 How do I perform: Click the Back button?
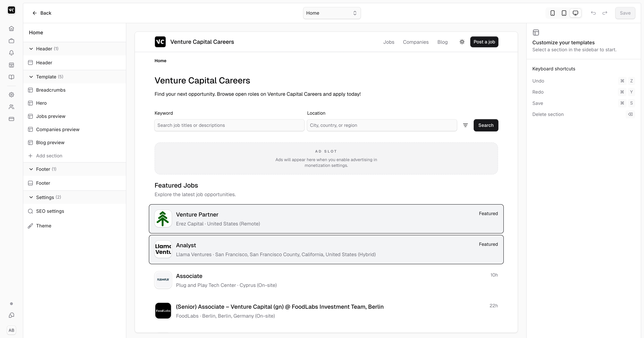tap(42, 13)
